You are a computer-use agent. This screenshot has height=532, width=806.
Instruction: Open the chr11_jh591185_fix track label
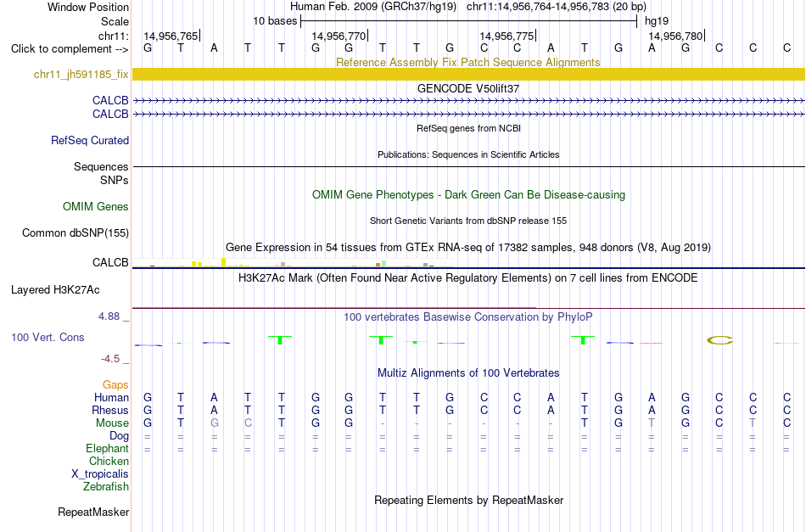point(81,74)
